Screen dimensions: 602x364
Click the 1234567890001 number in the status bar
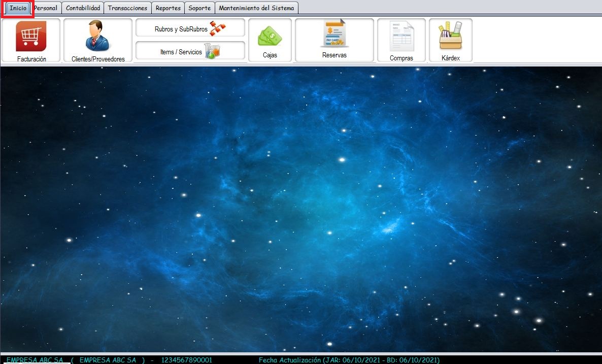coord(186,360)
